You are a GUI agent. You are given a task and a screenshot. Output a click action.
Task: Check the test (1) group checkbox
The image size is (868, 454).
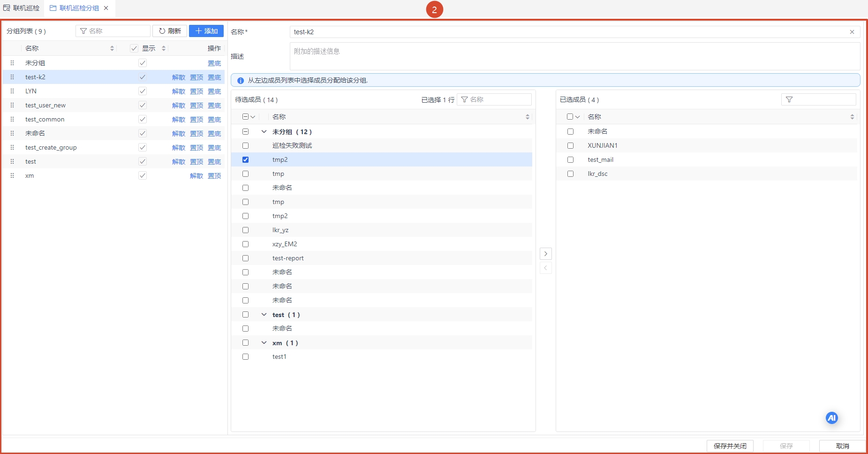(245, 314)
